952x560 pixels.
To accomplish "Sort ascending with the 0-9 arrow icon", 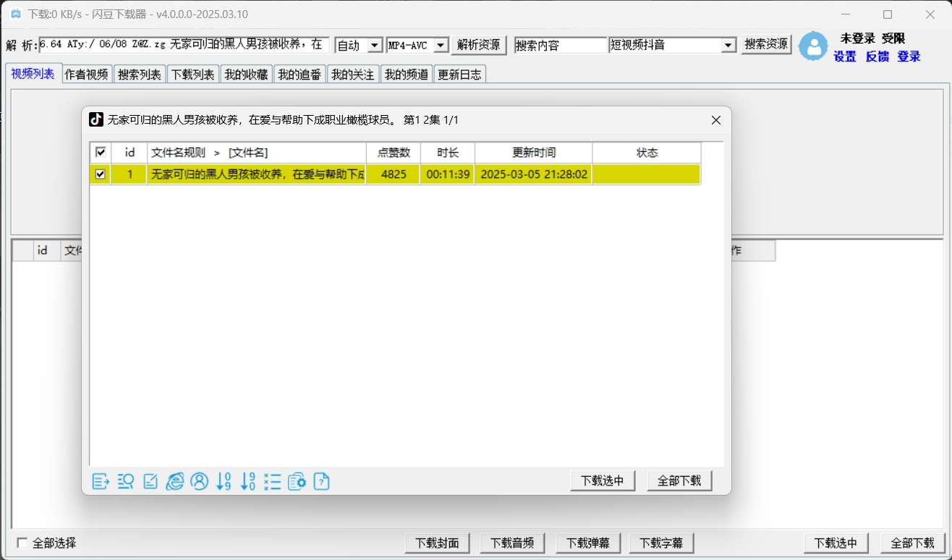I will [x=224, y=481].
